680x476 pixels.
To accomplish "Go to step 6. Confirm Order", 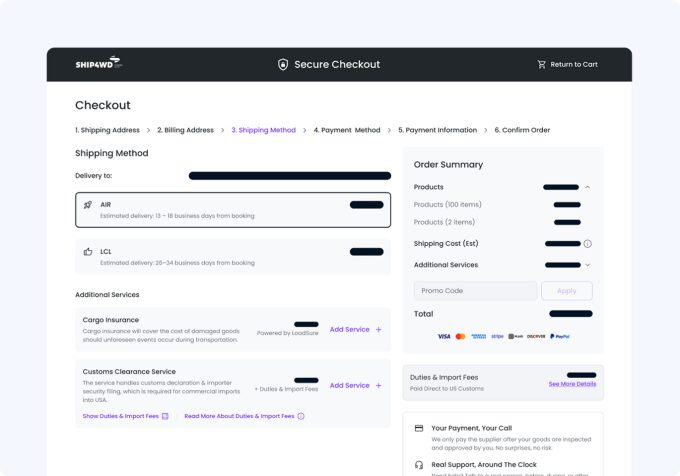I will click(522, 130).
